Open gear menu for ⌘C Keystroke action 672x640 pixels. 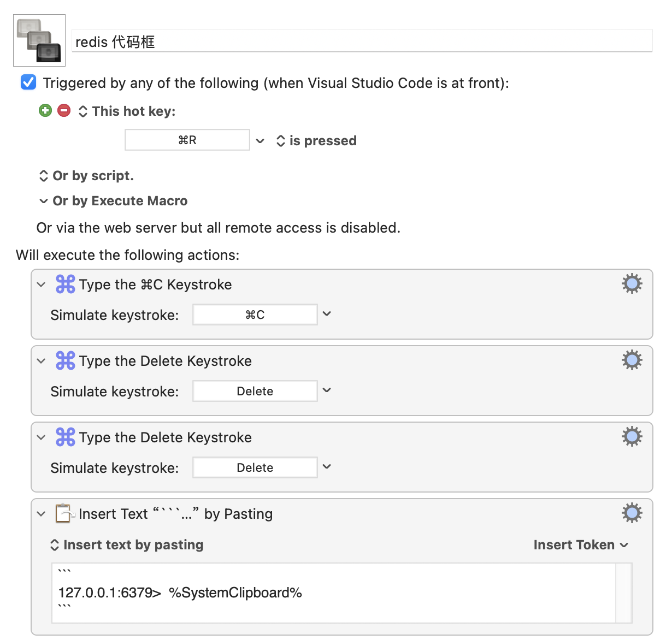pyautogui.click(x=632, y=284)
